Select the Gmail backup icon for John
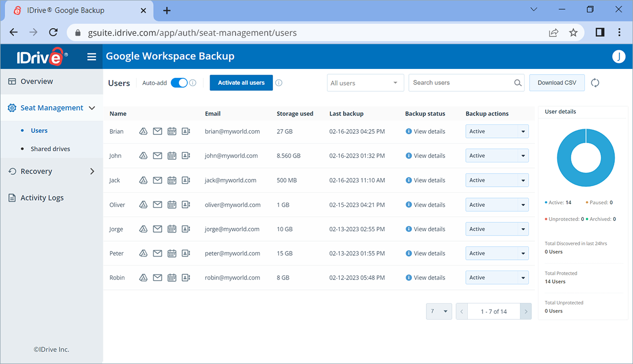This screenshot has height=364, width=633. (x=157, y=156)
